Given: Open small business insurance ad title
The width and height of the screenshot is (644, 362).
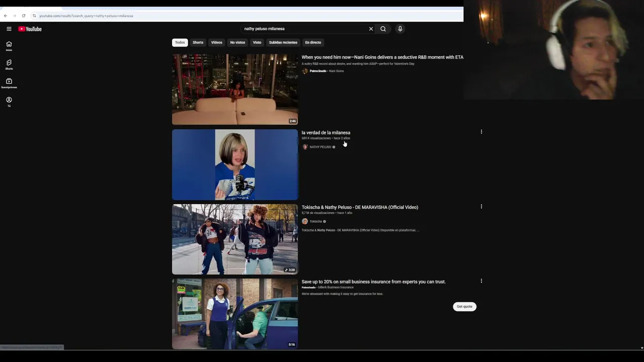Looking at the screenshot, I should pos(373,282).
